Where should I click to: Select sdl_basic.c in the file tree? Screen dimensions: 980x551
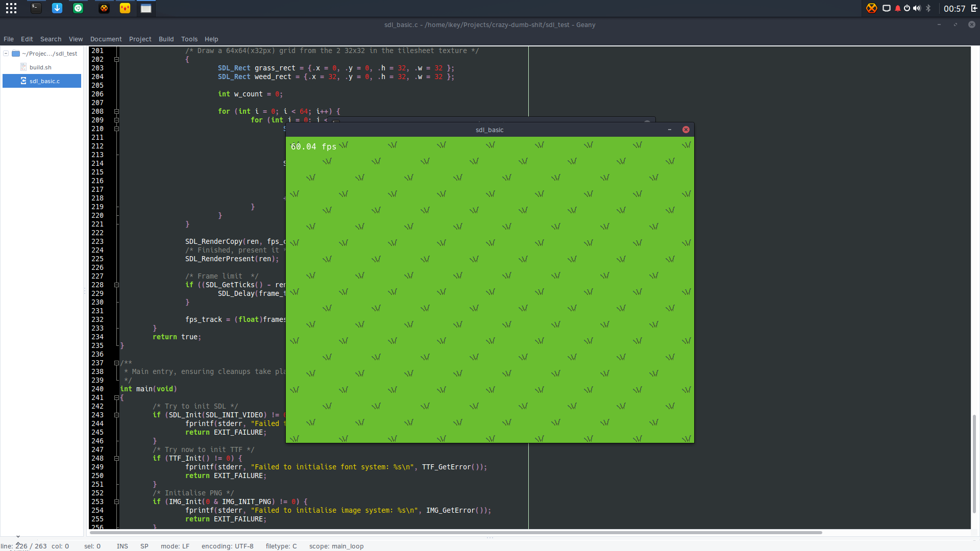42,81
